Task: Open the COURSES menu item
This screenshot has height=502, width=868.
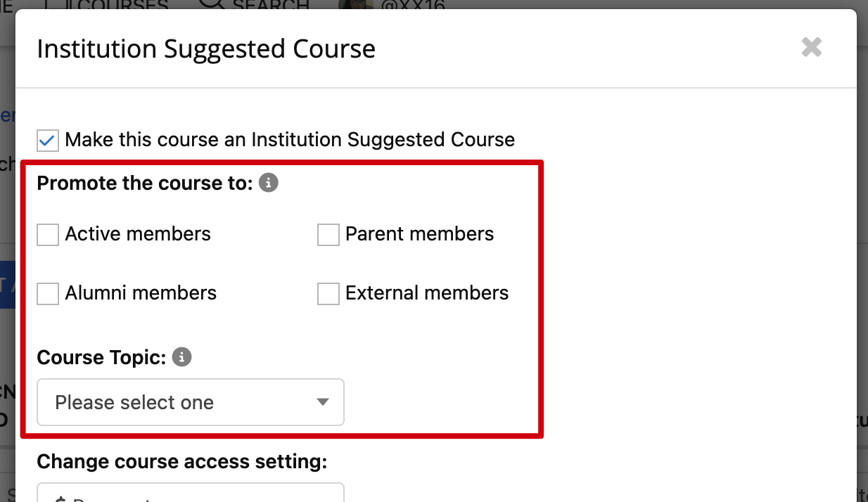Action: (124, 5)
